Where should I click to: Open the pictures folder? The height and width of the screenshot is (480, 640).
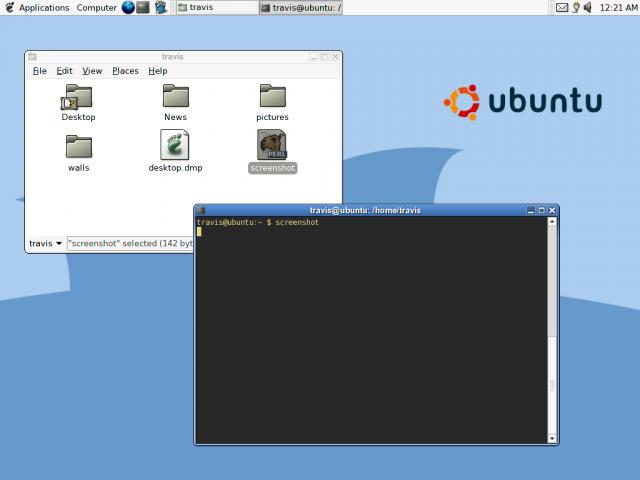pyautogui.click(x=273, y=96)
